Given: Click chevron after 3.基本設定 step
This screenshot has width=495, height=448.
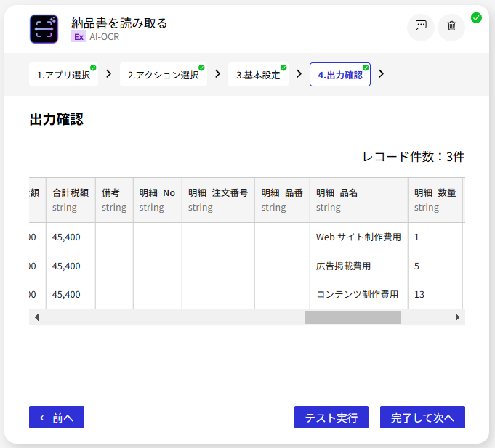Looking at the screenshot, I should 299,74.
